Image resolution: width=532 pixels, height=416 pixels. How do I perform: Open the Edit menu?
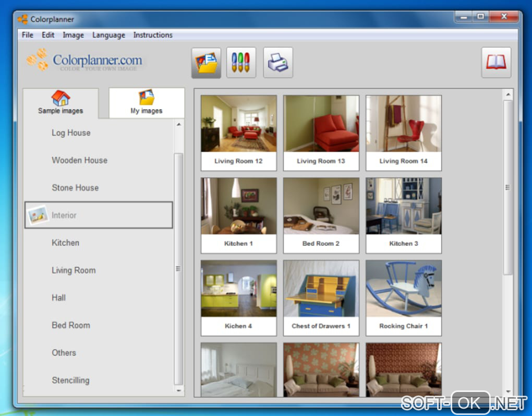tap(48, 35)
